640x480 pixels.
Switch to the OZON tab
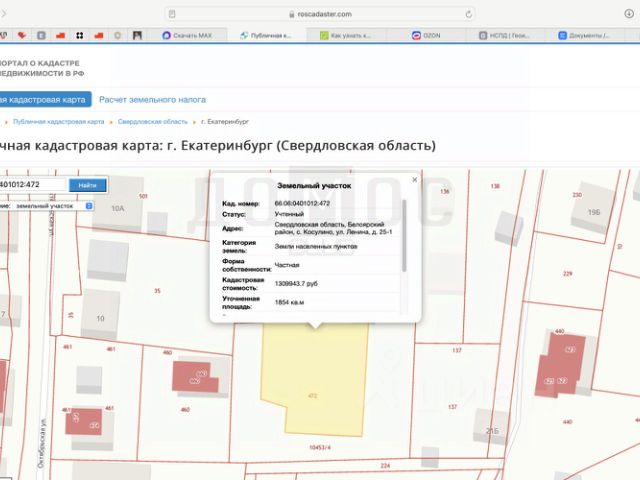(x=426, y=36)
